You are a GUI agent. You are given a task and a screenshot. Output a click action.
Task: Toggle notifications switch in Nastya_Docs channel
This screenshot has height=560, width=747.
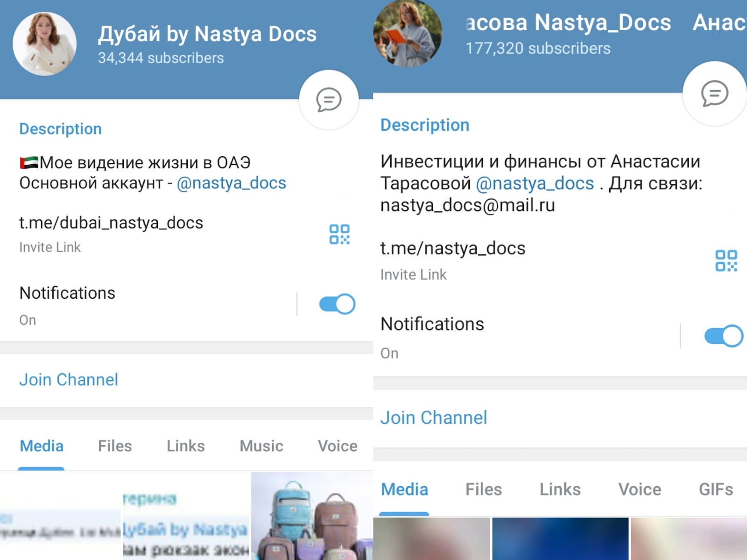pyautogui.click(x=724, y=336)
